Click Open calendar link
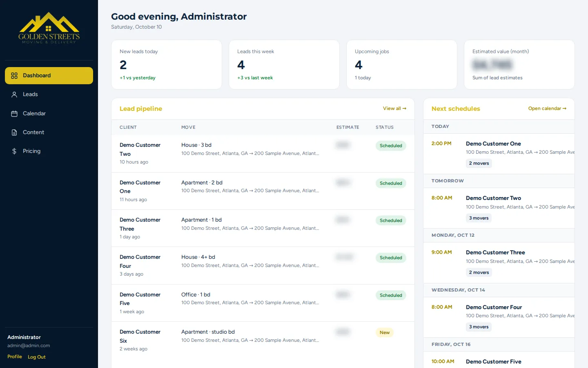The height and width of the screenshot is (368, 588). pos(547,108)
